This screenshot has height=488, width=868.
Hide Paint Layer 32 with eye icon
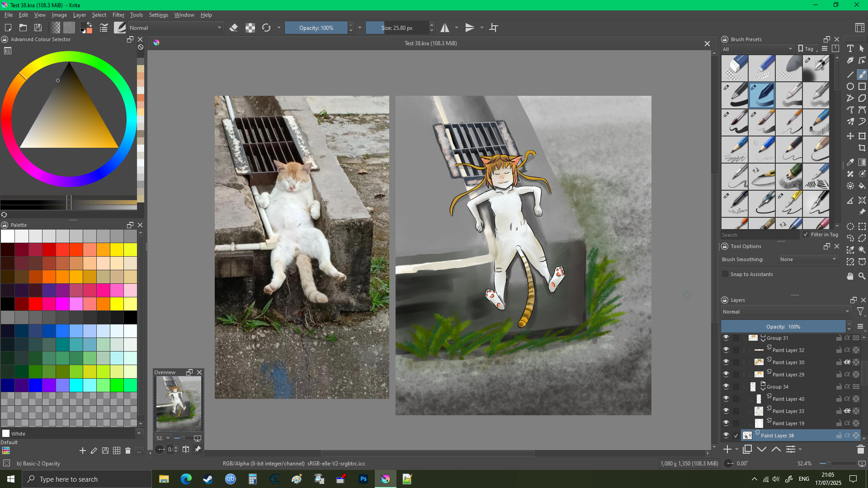tap(726, 350)
